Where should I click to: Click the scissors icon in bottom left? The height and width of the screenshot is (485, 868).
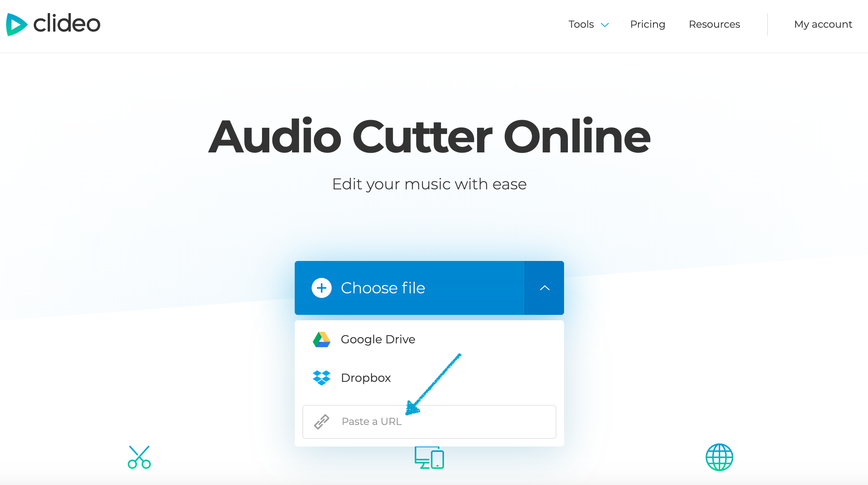click(140, 458)
